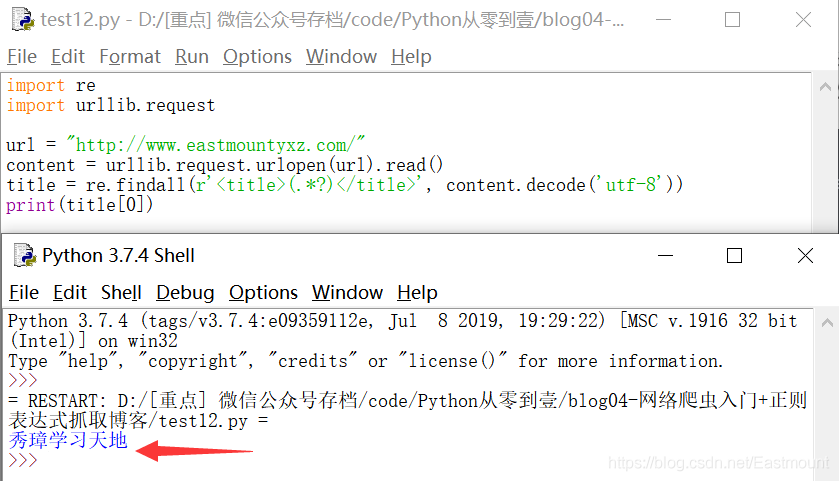Open the Shell menu in Python Shell
This screenshot has height=481, width=839.
click(x=121, y=293)
